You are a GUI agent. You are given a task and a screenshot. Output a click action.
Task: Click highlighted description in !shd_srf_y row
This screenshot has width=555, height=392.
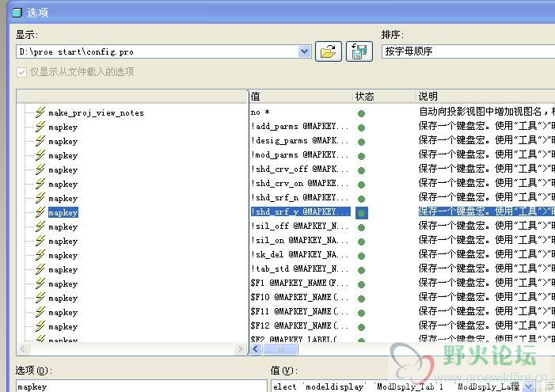tap(486, 211)
